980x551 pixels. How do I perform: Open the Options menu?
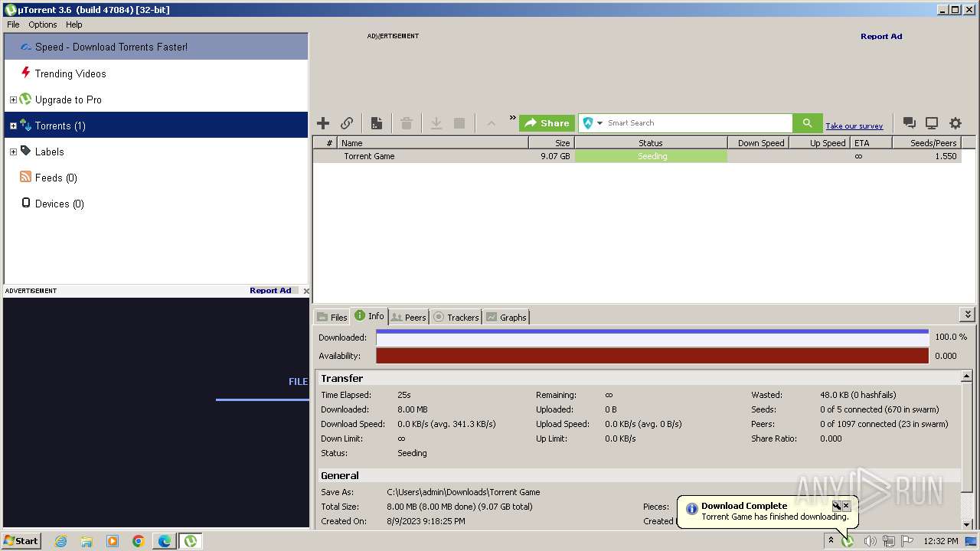tap(43, 24)
